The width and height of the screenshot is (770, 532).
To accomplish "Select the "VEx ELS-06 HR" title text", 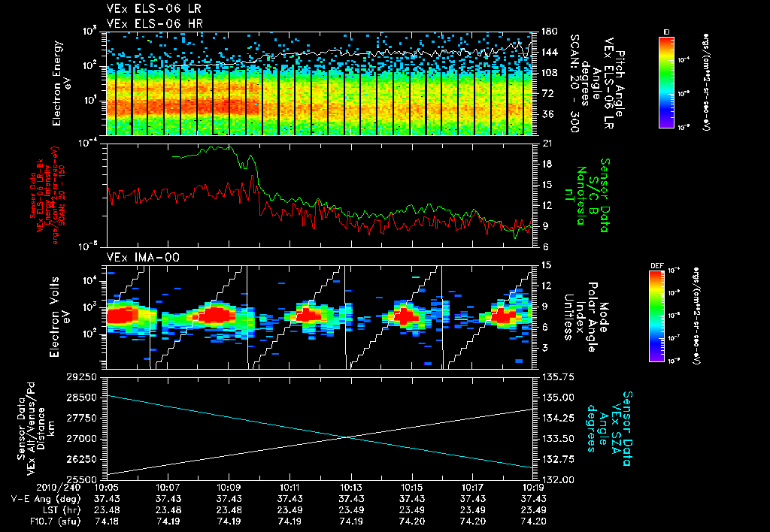I will pos(154,23).
